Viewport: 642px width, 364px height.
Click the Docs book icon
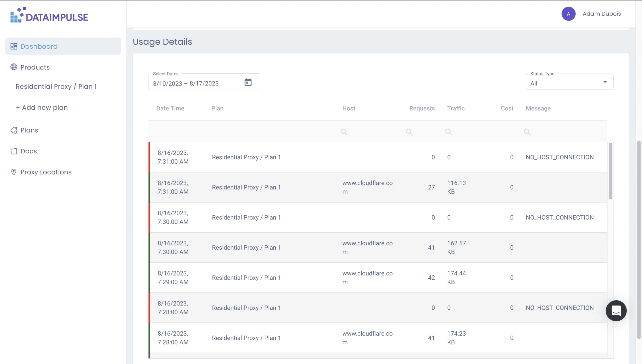(14, 151)
